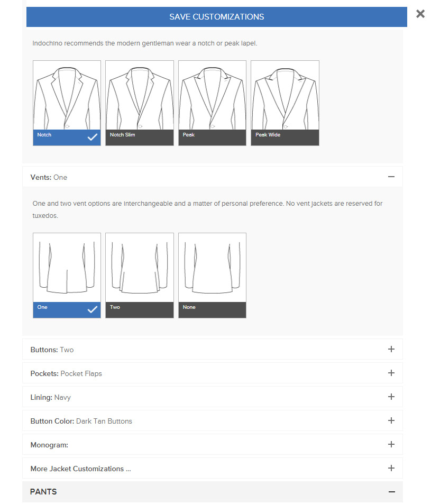
Task: Choose the Peak lapel jacket option
Action: click(x=212, y=103)
